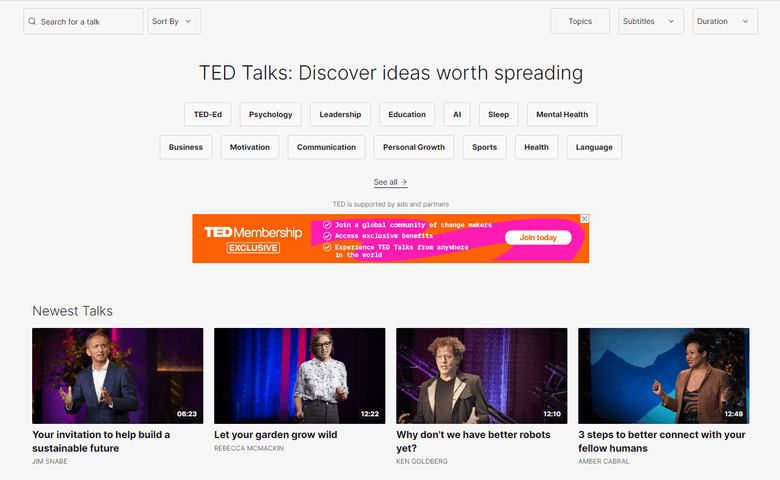780x480 pixels.
Task: Click the Newest Talks heading
Action: pyautogui.click(x=73, y=311)
